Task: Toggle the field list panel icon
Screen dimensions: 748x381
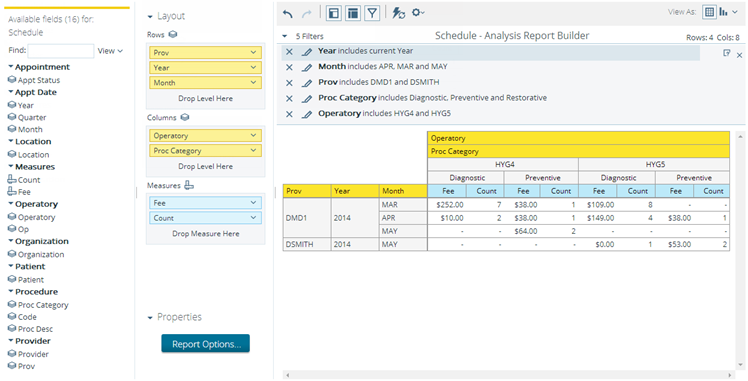Action: [334, 13]
